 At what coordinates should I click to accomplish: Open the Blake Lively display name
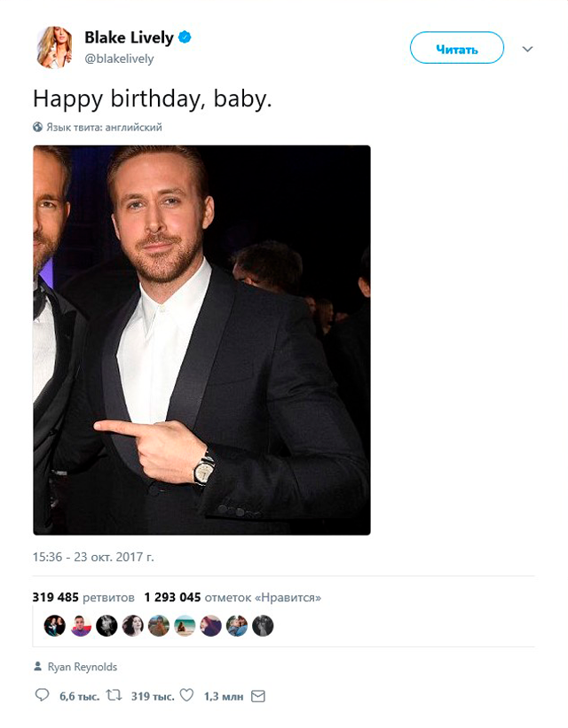pos(129,37)
